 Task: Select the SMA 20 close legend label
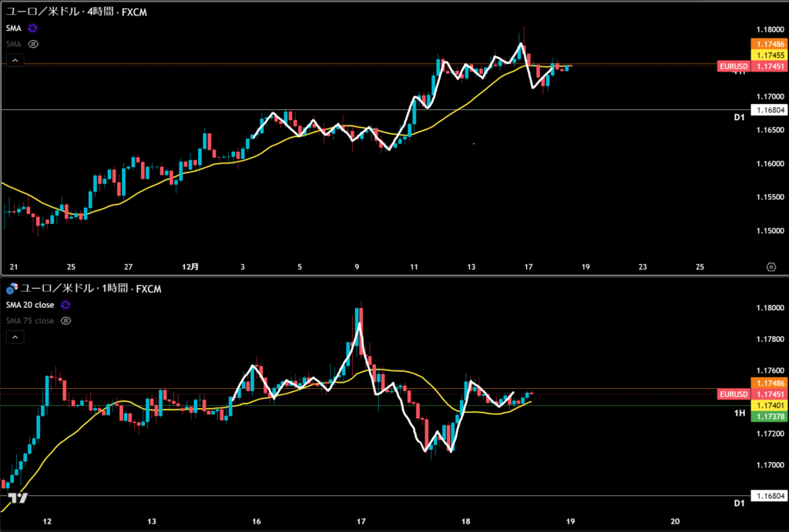[29, 305]
